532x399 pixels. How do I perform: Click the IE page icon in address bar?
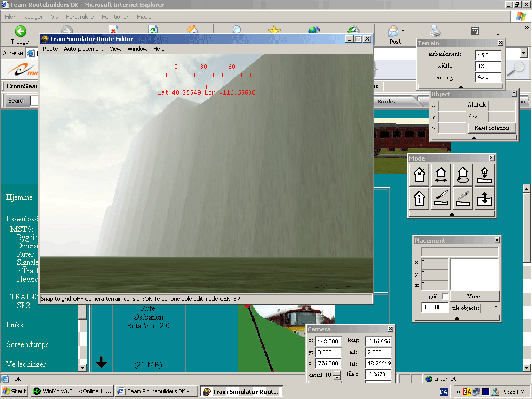[31, 54]
